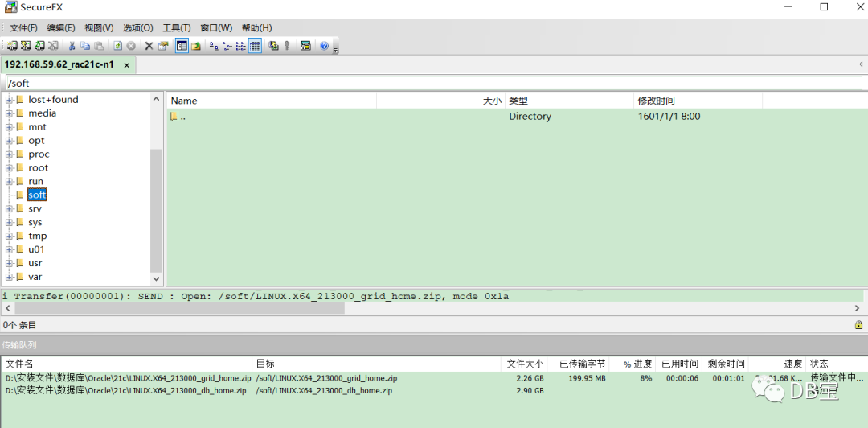The height and width of the screenshot is (428, 868).
Task: Open the 帮助(H) menu
Action: coord(257,27)
